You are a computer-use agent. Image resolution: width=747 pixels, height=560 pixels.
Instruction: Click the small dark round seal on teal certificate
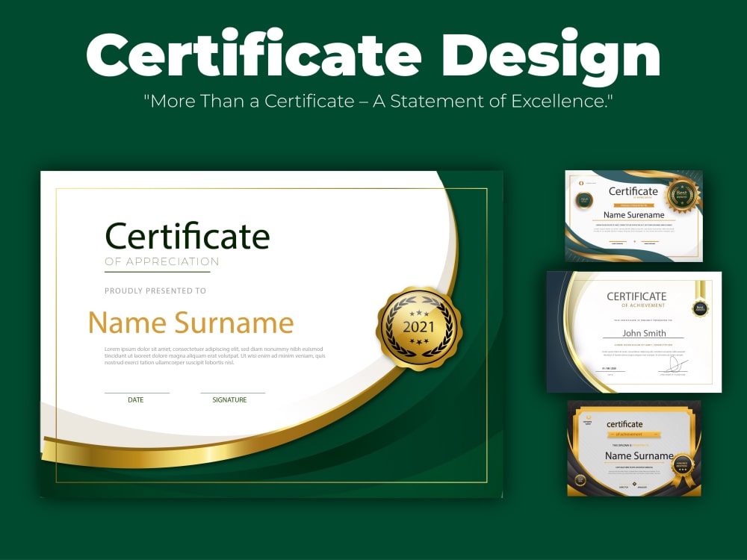(584, 200)
